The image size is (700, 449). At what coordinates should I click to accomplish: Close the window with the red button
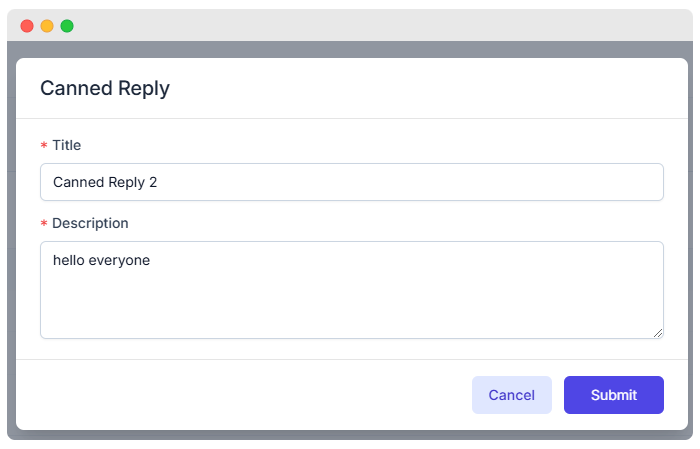[x=27, y=26]
